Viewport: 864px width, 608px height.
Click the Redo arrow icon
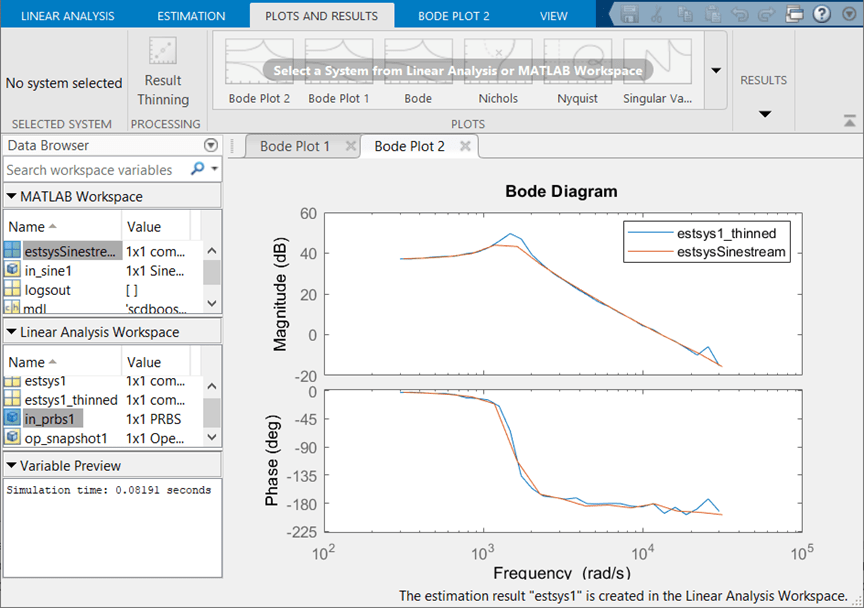[x=766, y=14]
